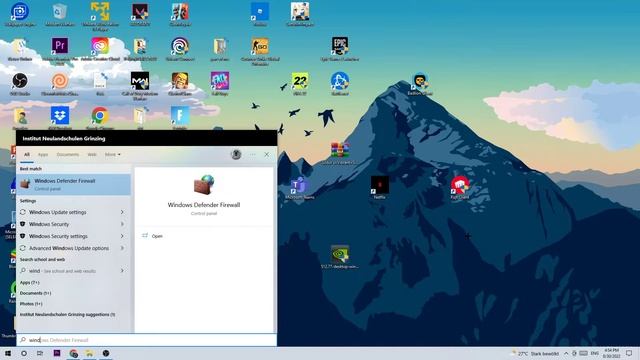
Task: Switch to the All search tab
Action: coord(27,155)
